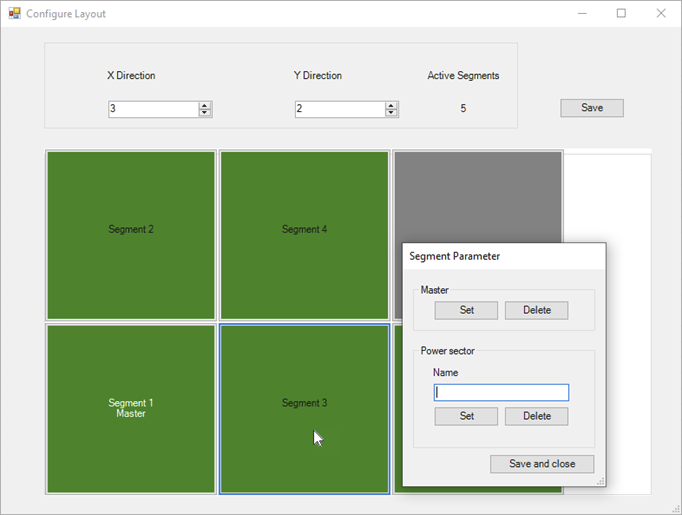Delete the Power sector

tap(537, 416)
